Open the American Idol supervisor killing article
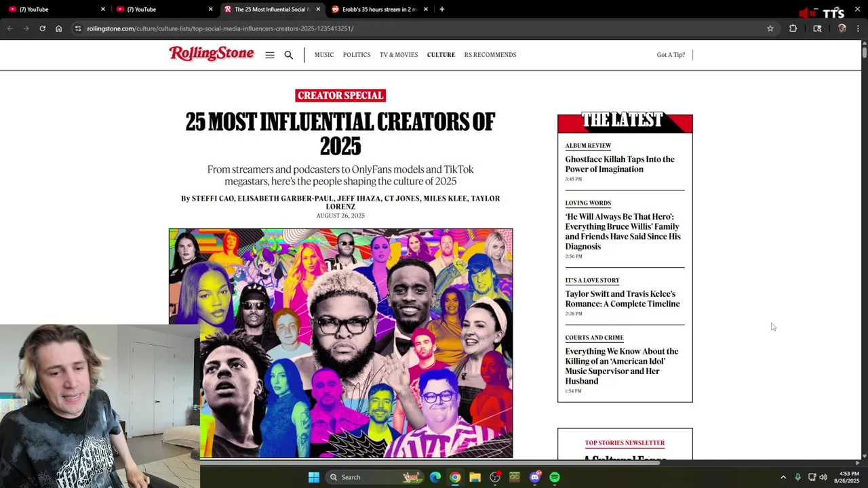868x488 pixels. coord(622,366)
